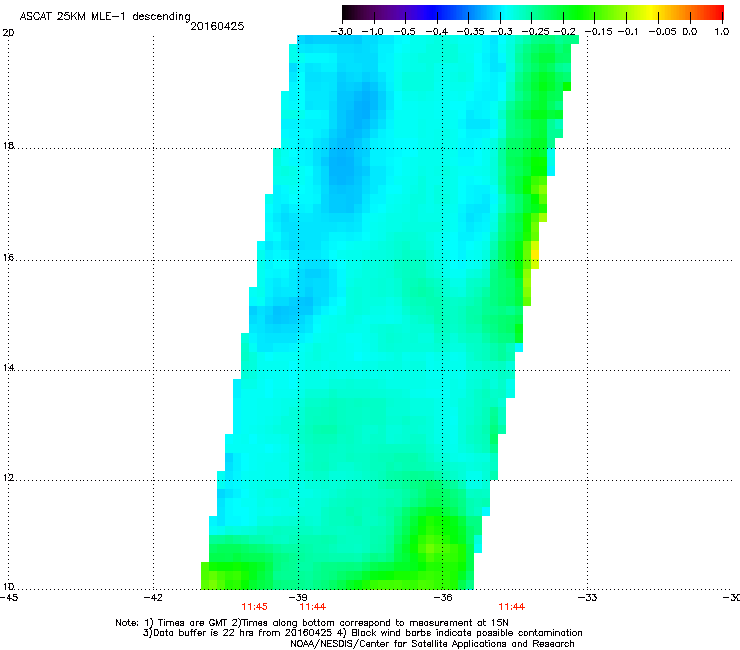The width and height of the screenshot is (740, 650).
Task: Click the latitude label "12"
Action: point(8,477)
